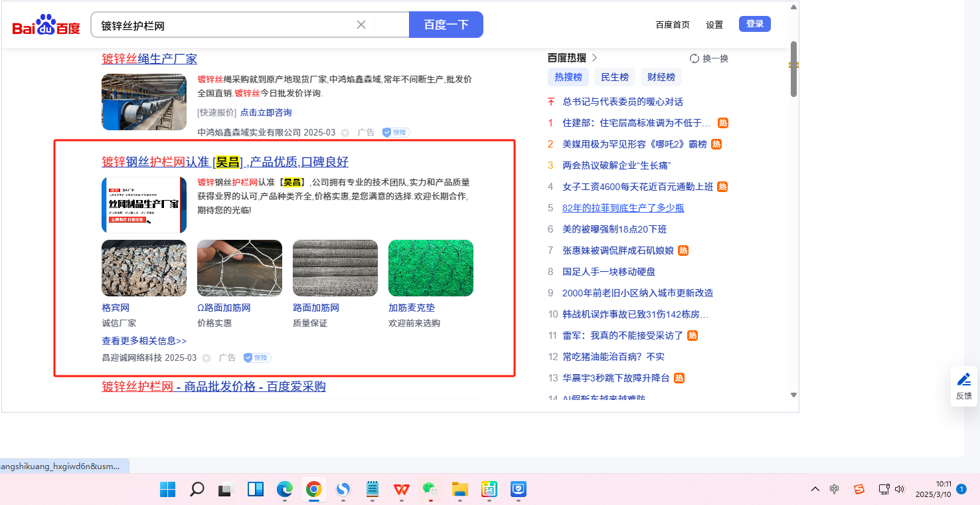The width and height of the screenshot is (980, 505).
Task: Open hot search 雷军：我真的不能接受采访了
Action: [623, 336]
